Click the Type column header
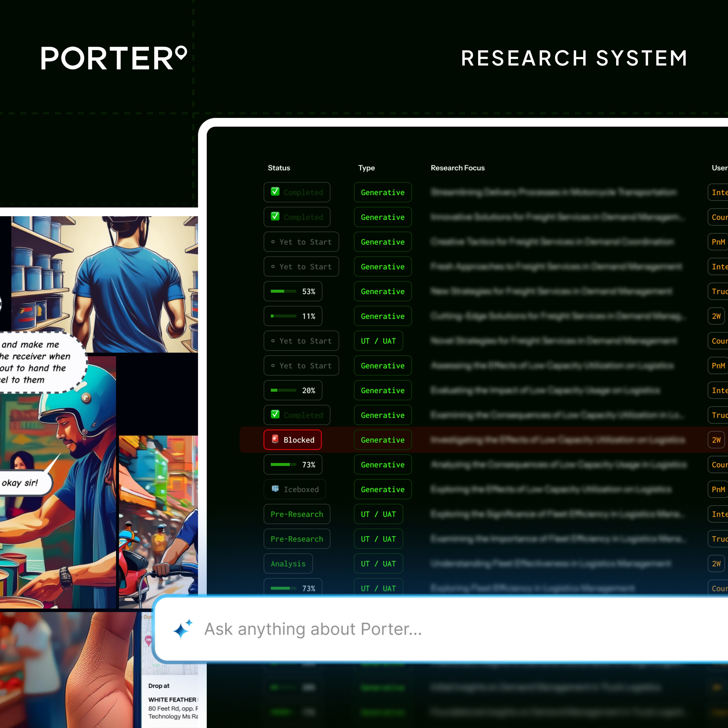This screenshot has width=728, height=728. point(366,168)
